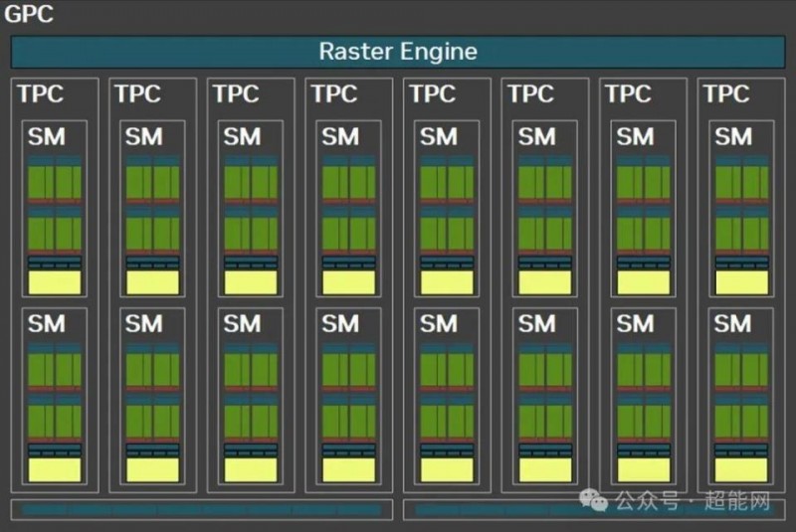Click the Raster Engine bar
Screen dimensions: 796x532
click(x=398, y=52)
